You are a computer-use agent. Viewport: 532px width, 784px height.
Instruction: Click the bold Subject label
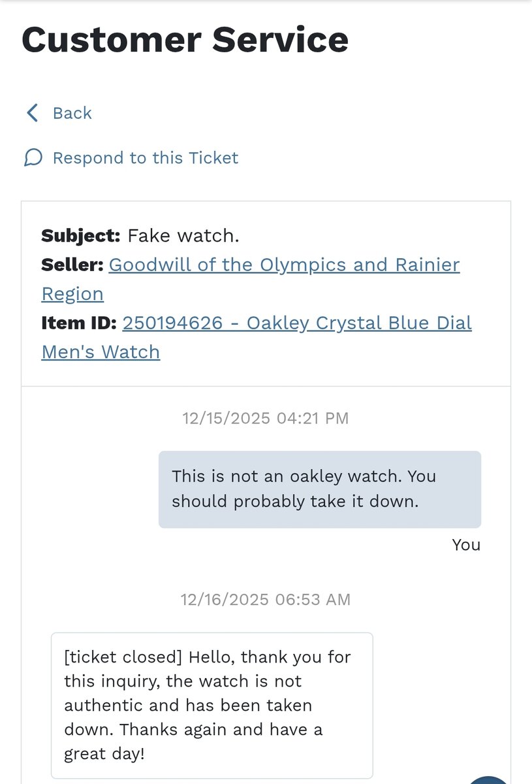click(x=81, y=236)
